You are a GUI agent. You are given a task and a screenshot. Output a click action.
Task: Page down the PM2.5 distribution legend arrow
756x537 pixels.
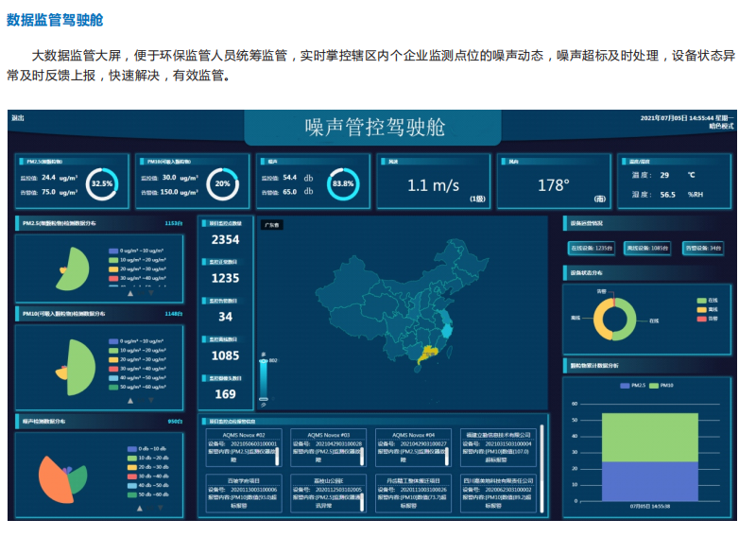click(x=148, y=294)
